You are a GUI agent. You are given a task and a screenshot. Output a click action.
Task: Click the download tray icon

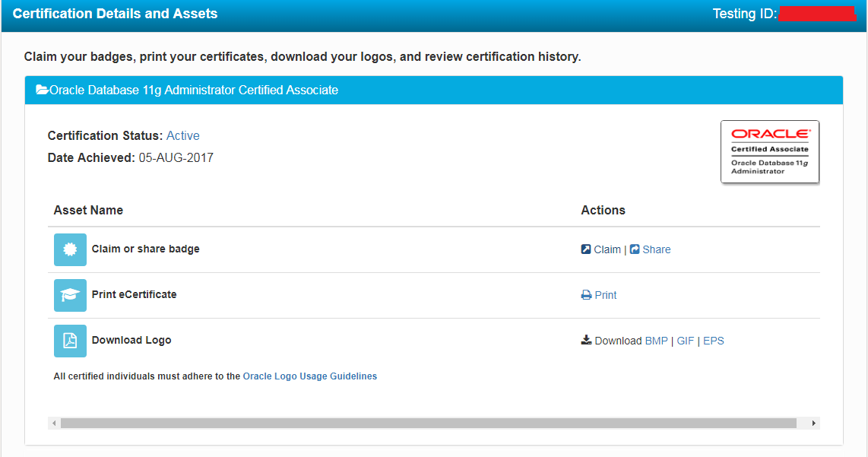pos(586,340)
